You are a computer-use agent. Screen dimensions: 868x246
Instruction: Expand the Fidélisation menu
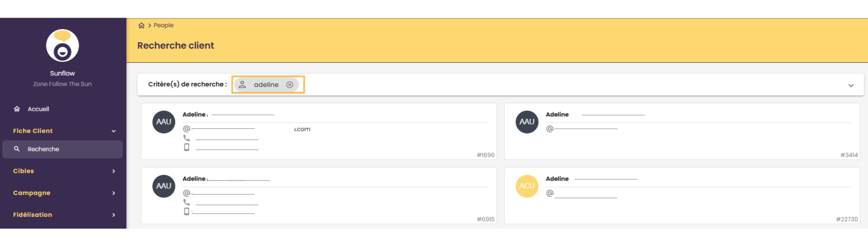point(62,215)
